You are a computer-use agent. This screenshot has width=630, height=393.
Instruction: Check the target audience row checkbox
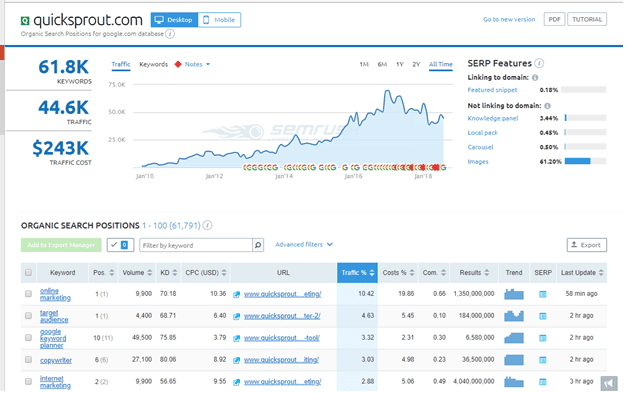pyautogui.click(x=28, y=316)
